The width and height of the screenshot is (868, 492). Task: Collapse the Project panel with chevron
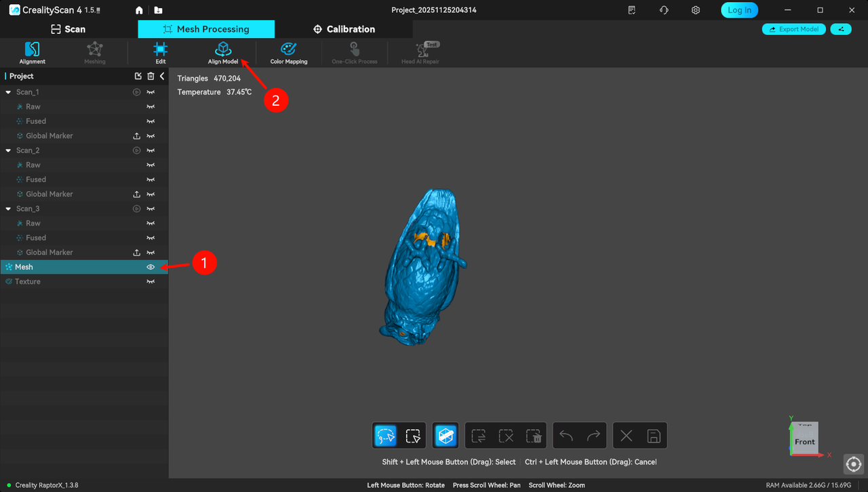point(162,77)
